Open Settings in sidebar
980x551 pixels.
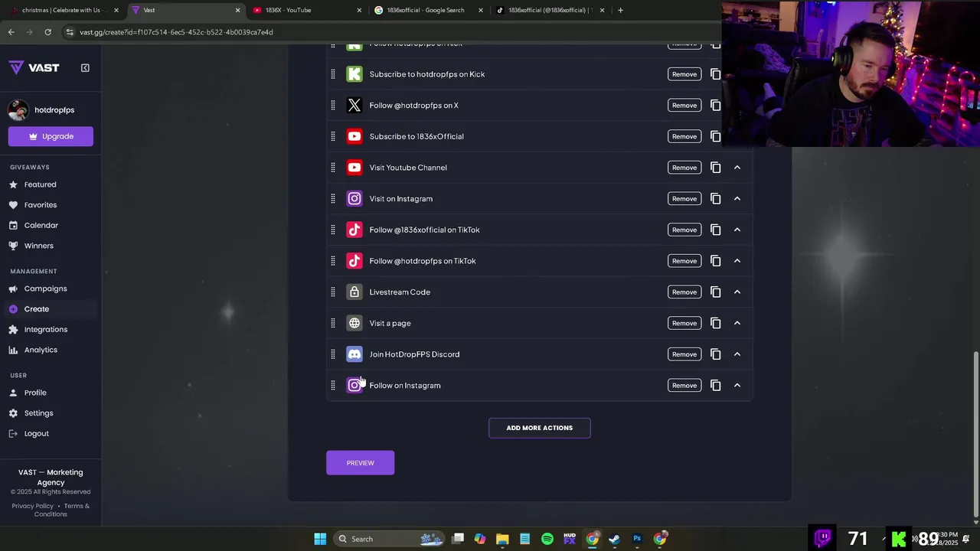(38, 413)
